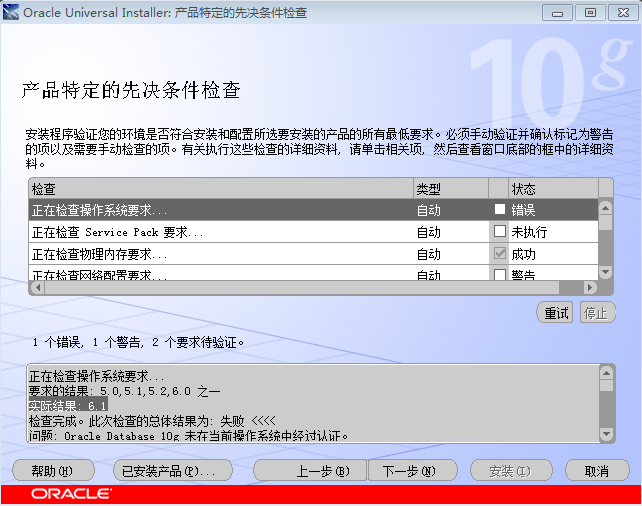
Task: Click the 下一步(N) button
Action: pos(413,470)
